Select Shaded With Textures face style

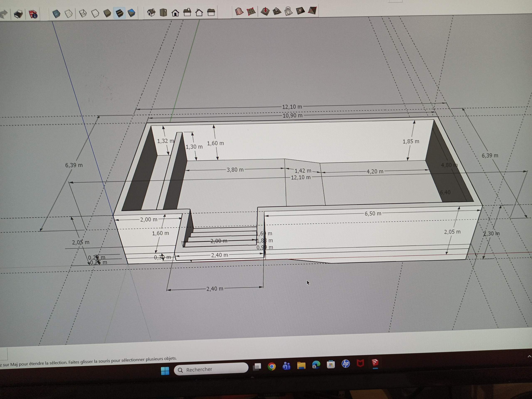click(x=119, y=13)
